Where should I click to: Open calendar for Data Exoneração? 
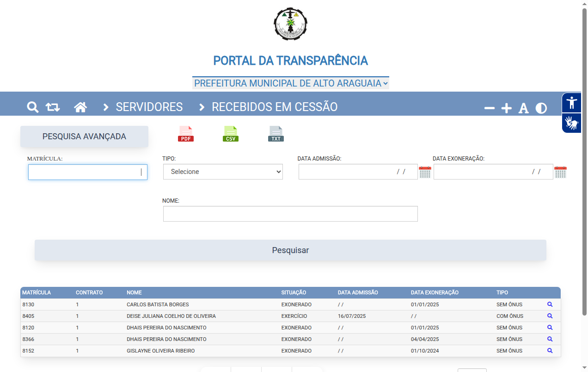pyautogui.click(x=560, y=172)
